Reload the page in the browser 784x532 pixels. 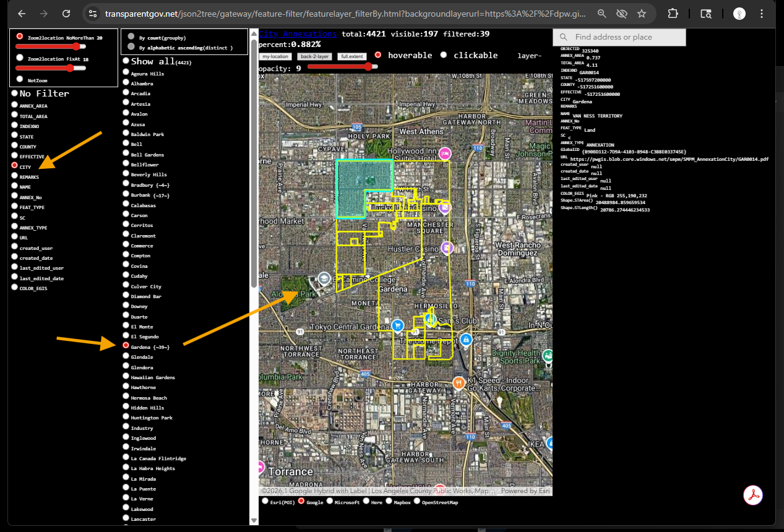pos(66,13)
